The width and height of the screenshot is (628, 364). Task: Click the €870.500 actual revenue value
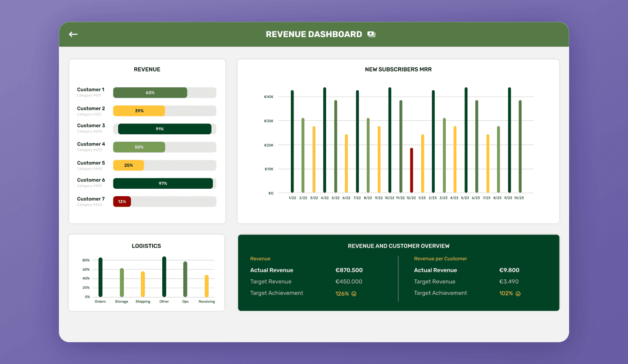tap(349, 270)
